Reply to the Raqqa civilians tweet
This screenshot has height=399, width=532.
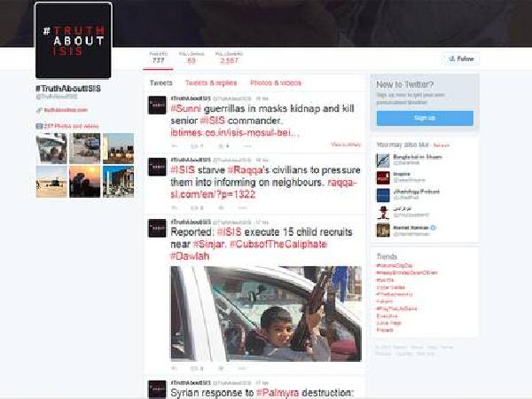[175, 207]
